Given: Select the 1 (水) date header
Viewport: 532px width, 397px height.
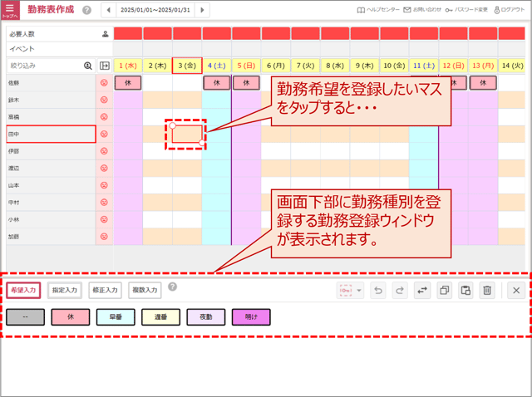Looking at the screenshot, I should [128, 66].
